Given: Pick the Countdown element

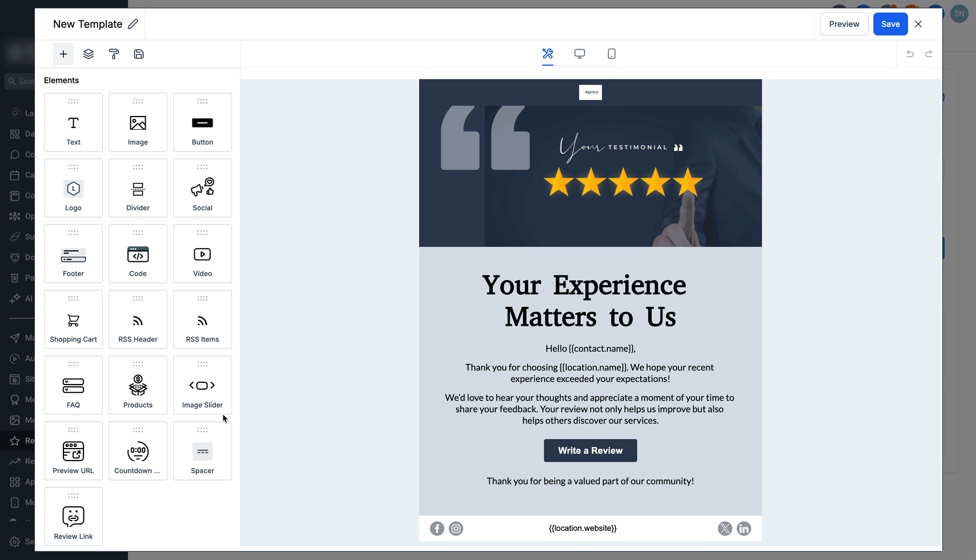Looking at the screenshot, I should pyautogui.click(x=138, y=451).
